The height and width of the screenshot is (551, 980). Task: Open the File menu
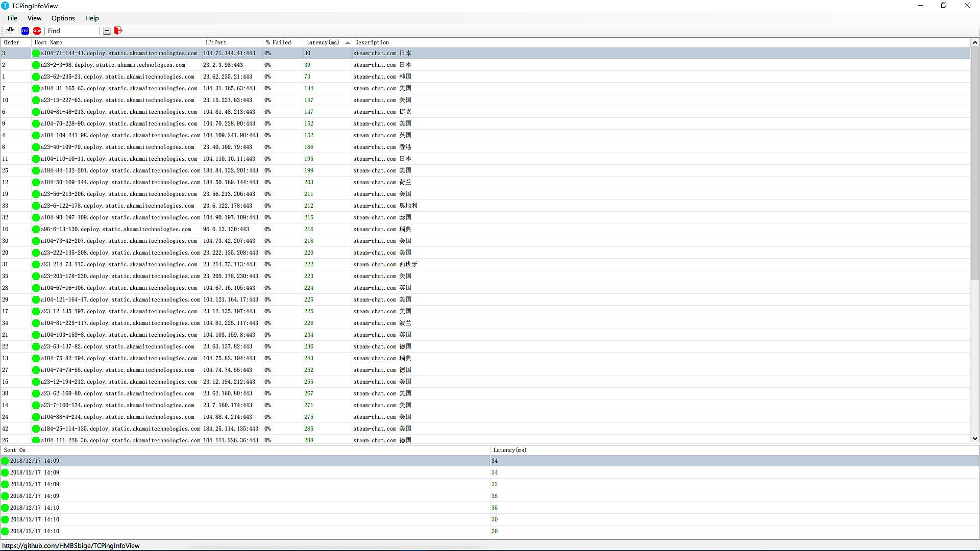12,18
